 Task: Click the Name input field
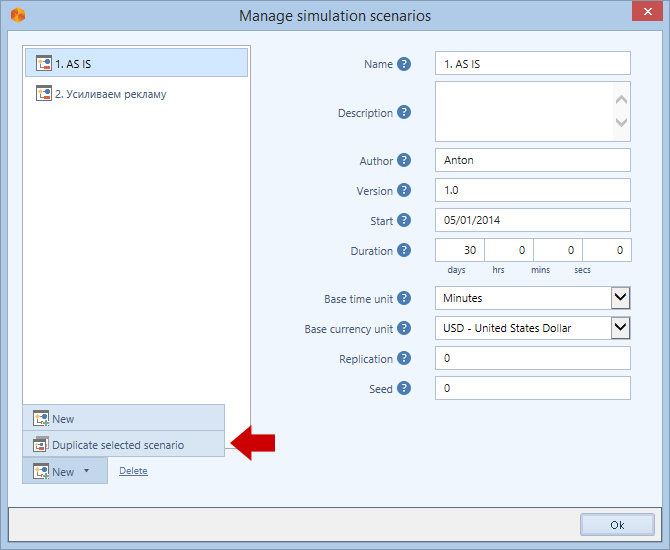pyautogui.click(x=533, y=63)
